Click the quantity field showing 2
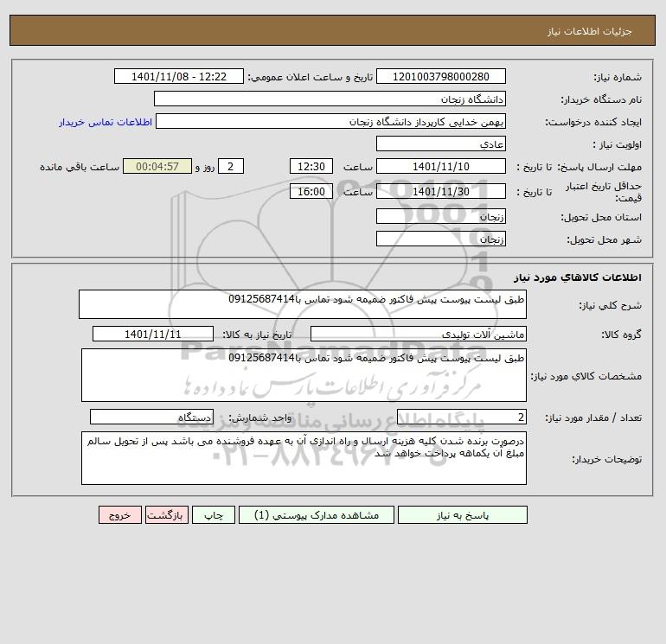Image resolution: width=666 pixels, height=644 pixels. 462,417
